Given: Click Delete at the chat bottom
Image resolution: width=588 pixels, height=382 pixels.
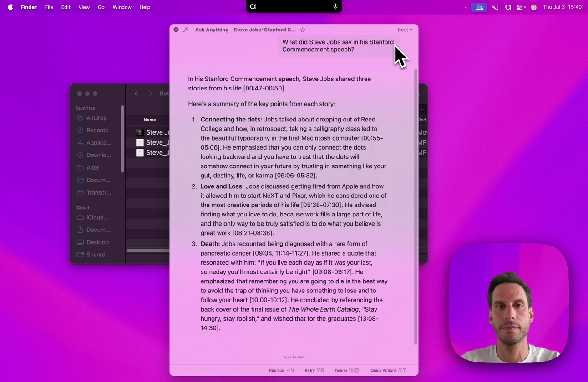Looking at the screenshot, I should pyautogui.click(x=347, y=370).
